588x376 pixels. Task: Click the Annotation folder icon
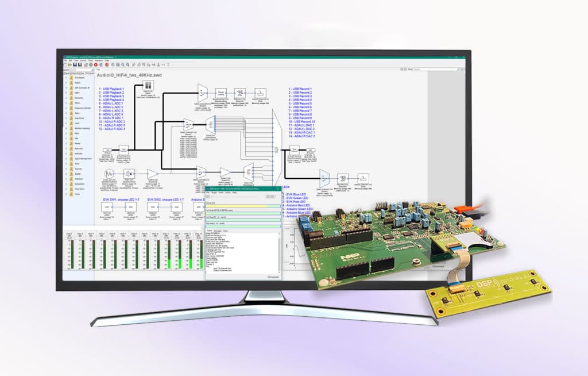click(71, 78)
